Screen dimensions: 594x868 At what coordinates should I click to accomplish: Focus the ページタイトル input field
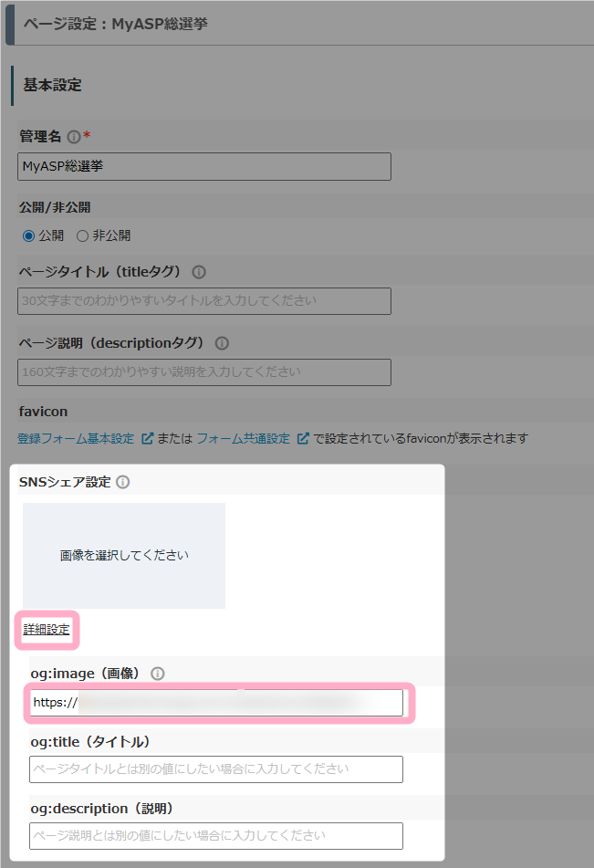[204, 301]
